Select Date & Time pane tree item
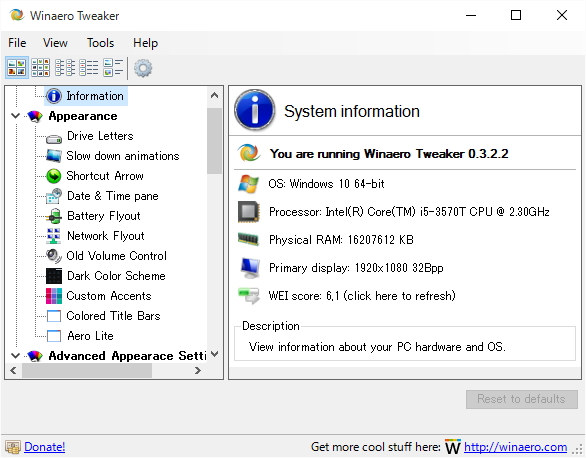This screenshot has height=458, width=586. [113, 196]
